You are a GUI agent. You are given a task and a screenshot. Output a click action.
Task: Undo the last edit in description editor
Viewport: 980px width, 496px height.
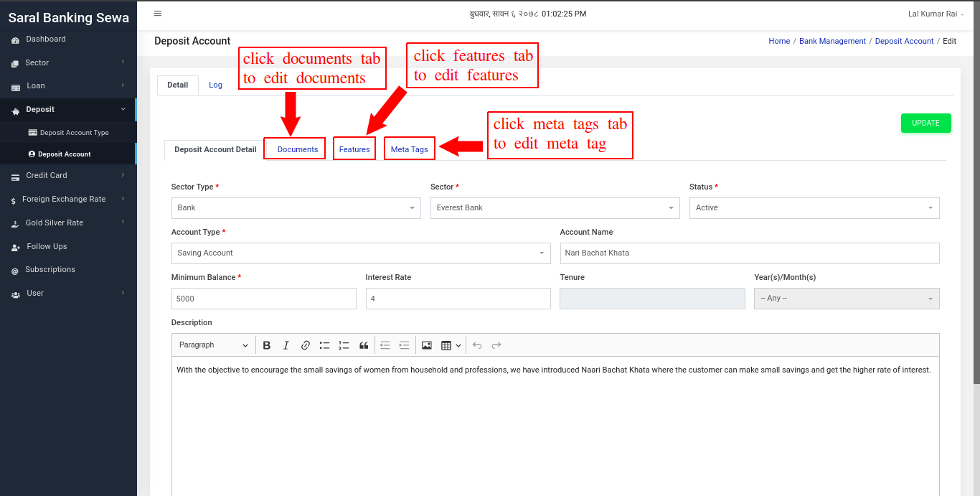point(477,345)
